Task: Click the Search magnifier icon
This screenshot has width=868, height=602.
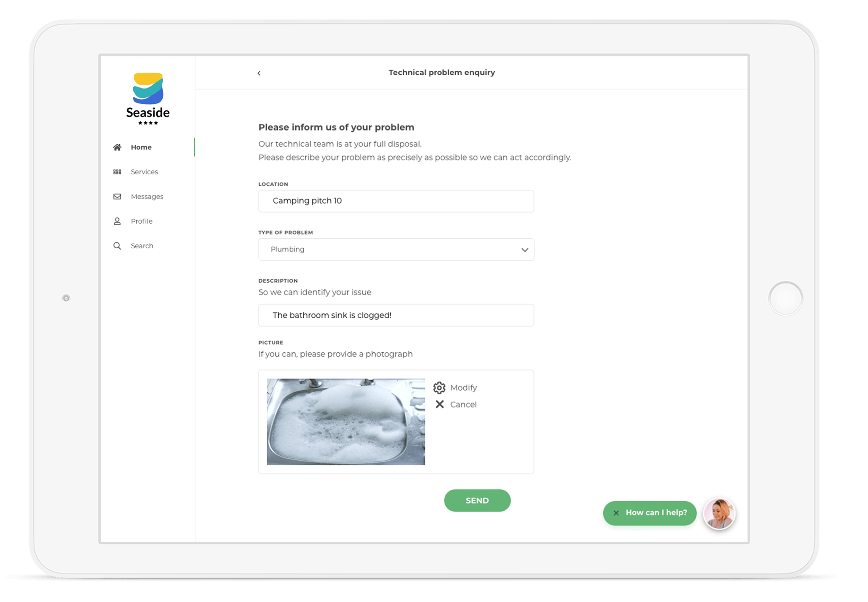Action: [x=117, y=246]
